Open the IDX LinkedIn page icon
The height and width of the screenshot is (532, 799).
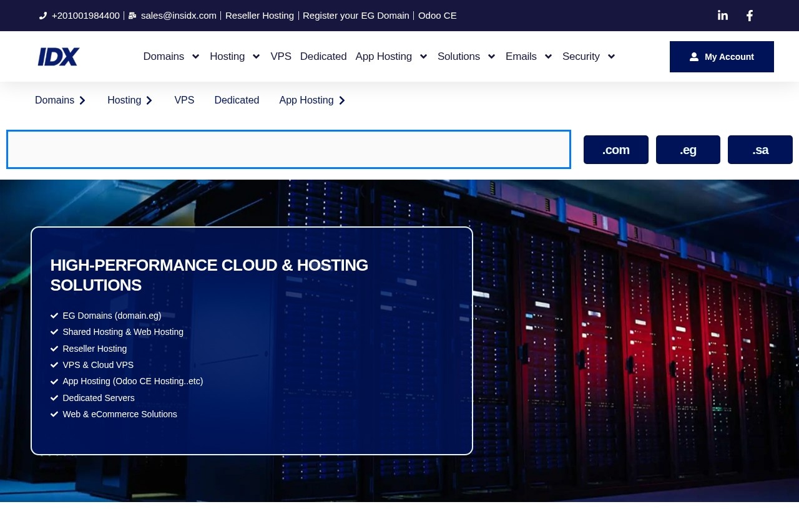[722, 15]
